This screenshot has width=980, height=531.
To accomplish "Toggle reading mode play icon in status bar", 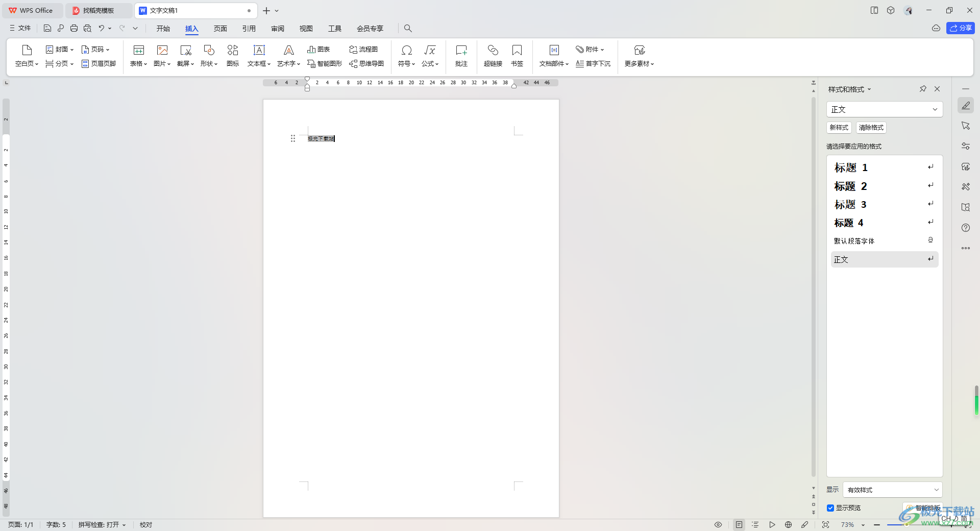I will [x=772, y=525].
